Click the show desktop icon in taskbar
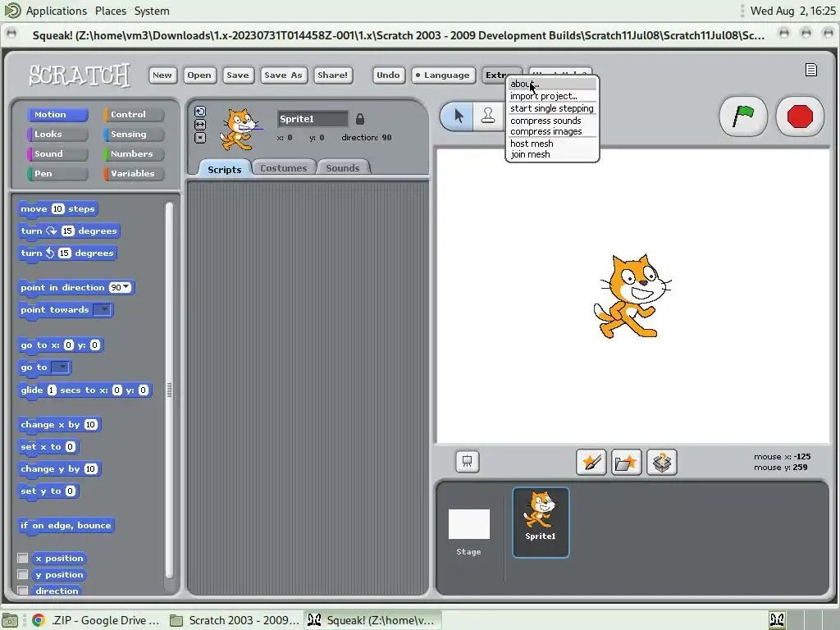840x630 pixels. (10, 620)
